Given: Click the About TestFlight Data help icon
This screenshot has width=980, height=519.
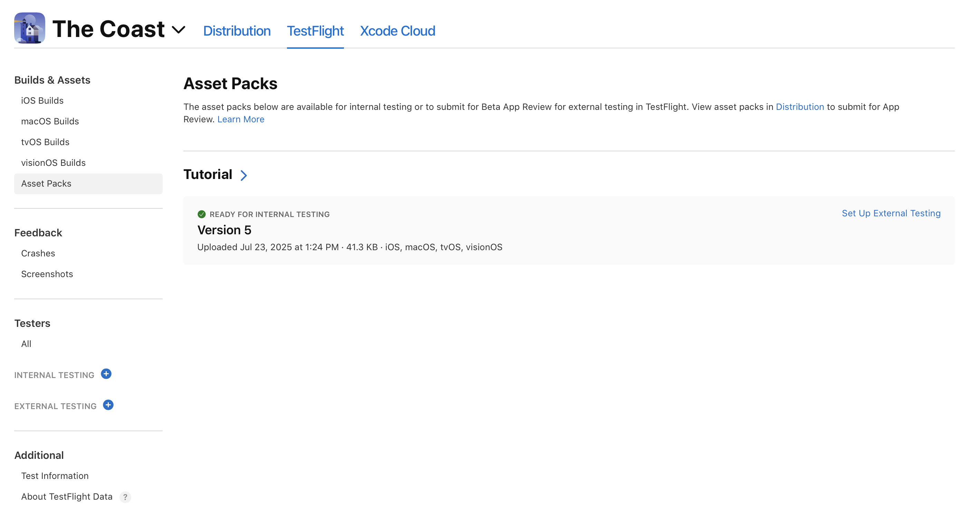Looking at the screenshot, I should click(x=125, y=497).
